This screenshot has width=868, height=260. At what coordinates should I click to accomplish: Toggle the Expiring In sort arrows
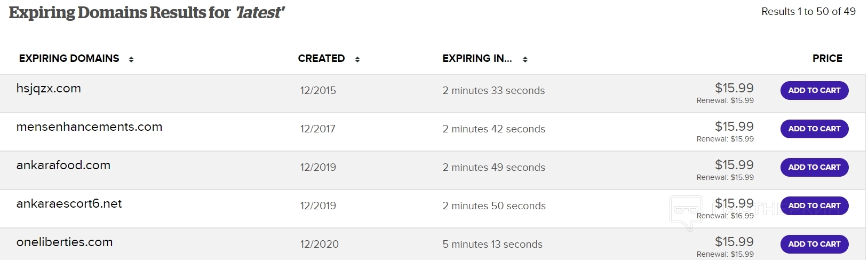525,59
